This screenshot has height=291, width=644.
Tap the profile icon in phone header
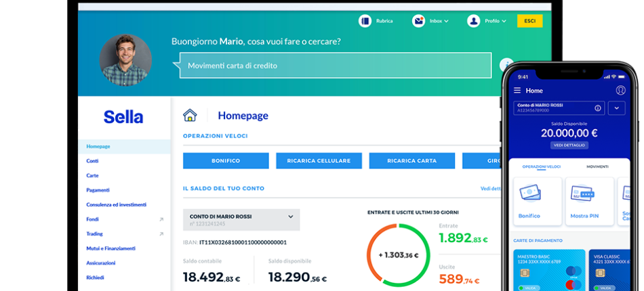620,90
